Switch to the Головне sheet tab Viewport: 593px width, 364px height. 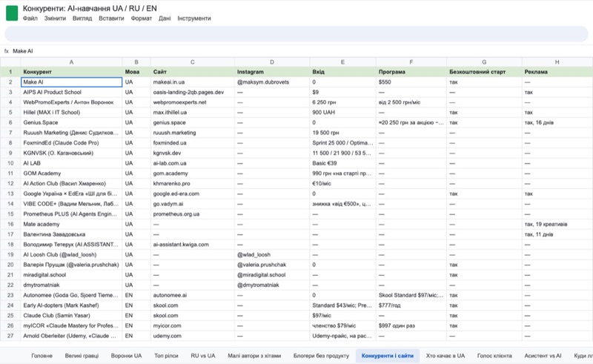pos(42,356)
